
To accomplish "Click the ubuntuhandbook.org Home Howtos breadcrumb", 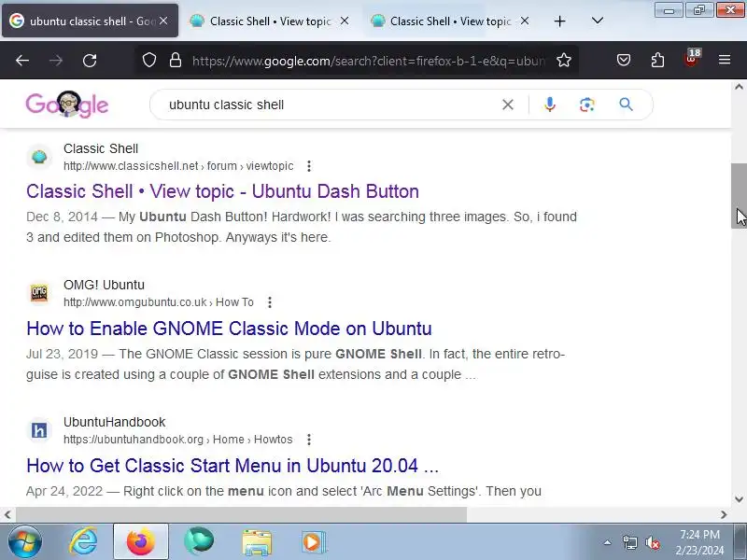I will [x=178, y=440].
